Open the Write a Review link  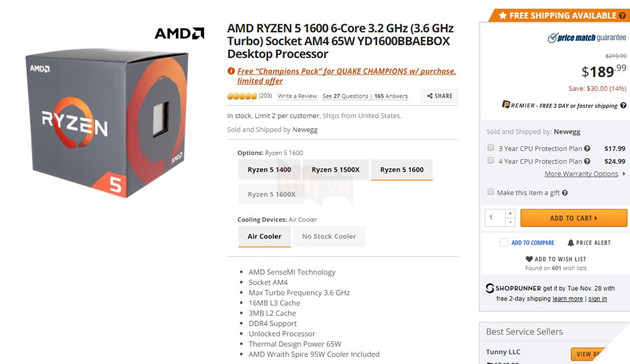(x=297, y=96)
